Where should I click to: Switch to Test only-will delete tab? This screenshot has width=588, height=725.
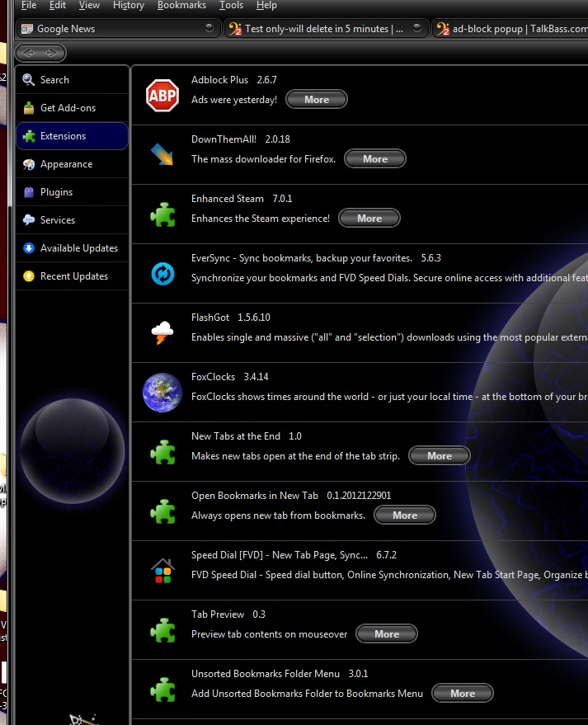[326, 28]
